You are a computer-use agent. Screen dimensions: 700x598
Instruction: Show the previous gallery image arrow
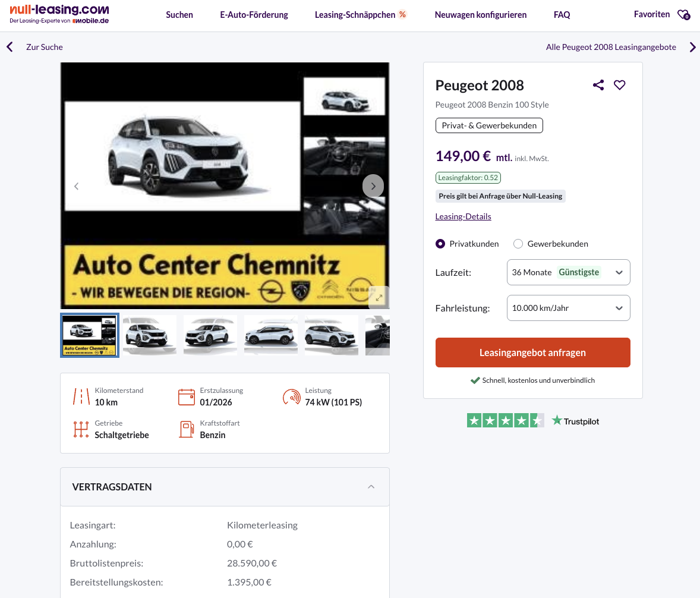(76, 186)
